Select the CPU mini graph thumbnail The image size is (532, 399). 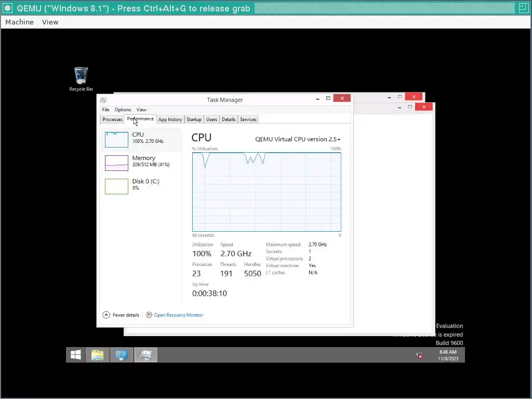116,139
